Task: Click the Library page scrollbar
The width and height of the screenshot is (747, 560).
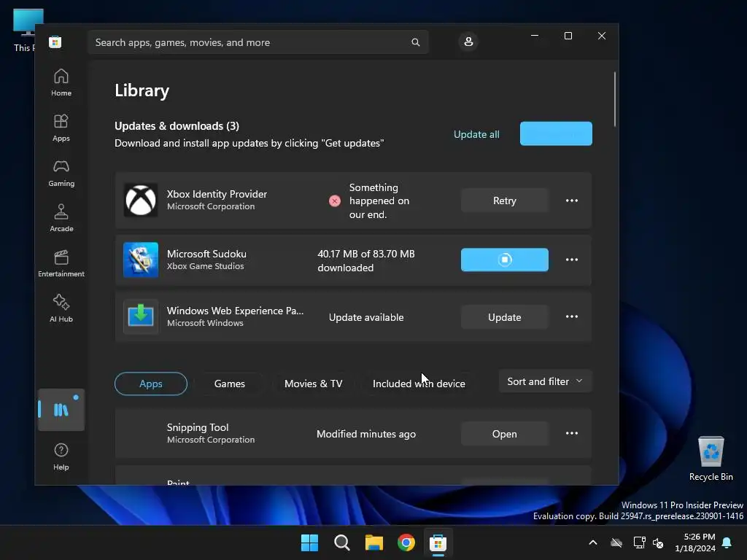Action: pos(614,99)
